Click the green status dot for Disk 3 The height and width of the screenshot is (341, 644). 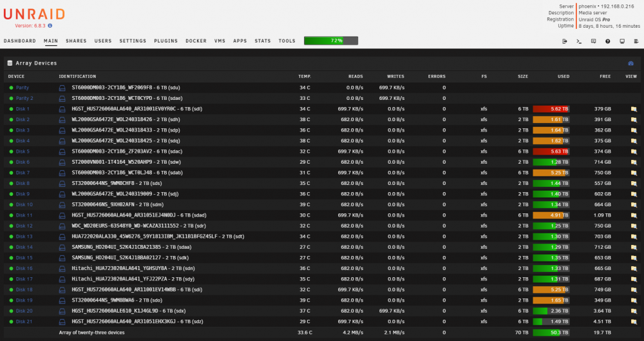click(12, 130)
